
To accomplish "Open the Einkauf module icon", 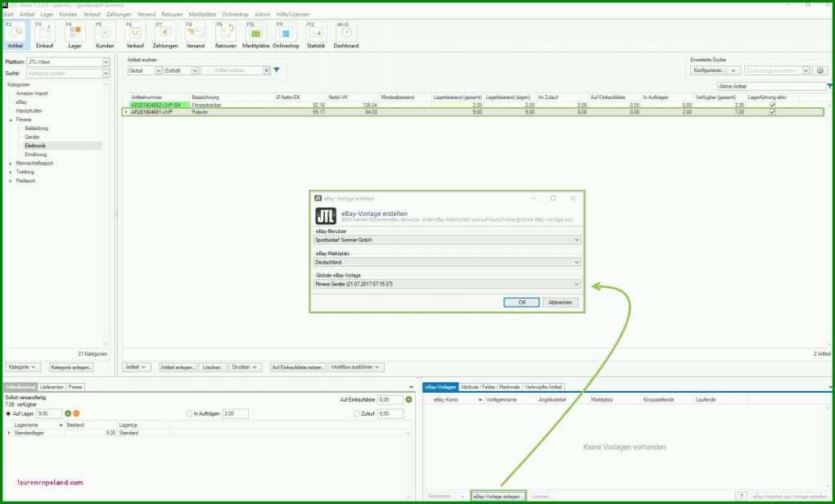I will click(45, 35).
